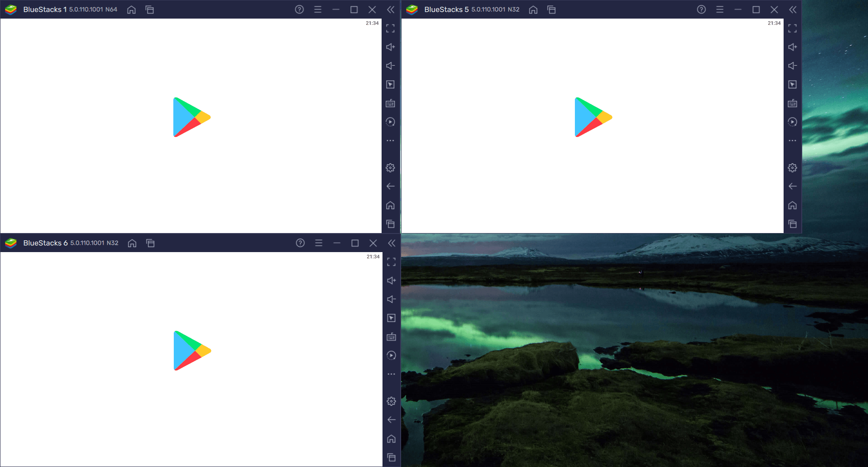This screenshot has width=868, height=467.
Task: Open settings gear in BlueStacks 1 sidebar
Action: coord(390,168)
